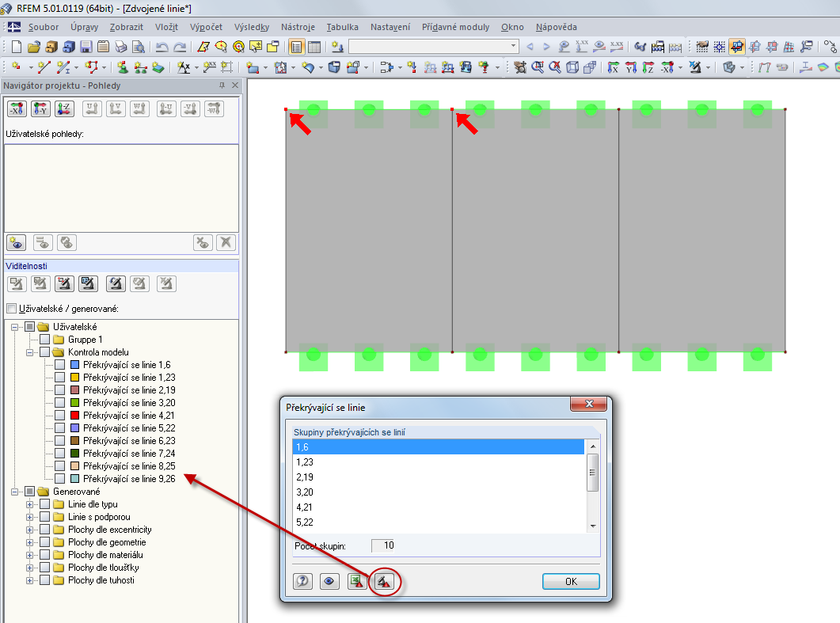Toggle the table view icon in toolbar

pyautogui.click(x=314, y=47)
